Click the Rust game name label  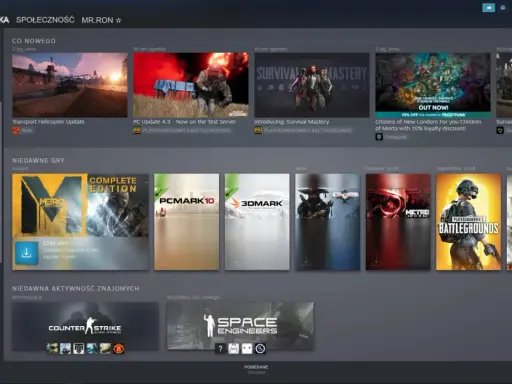pyautogui.click(x=27, y=130)
